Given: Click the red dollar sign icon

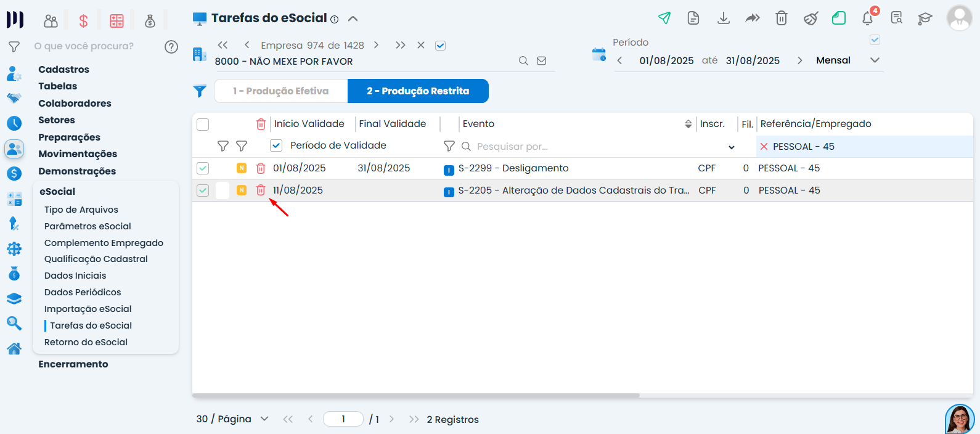Looking at the screenshot, I should [83, 21].
